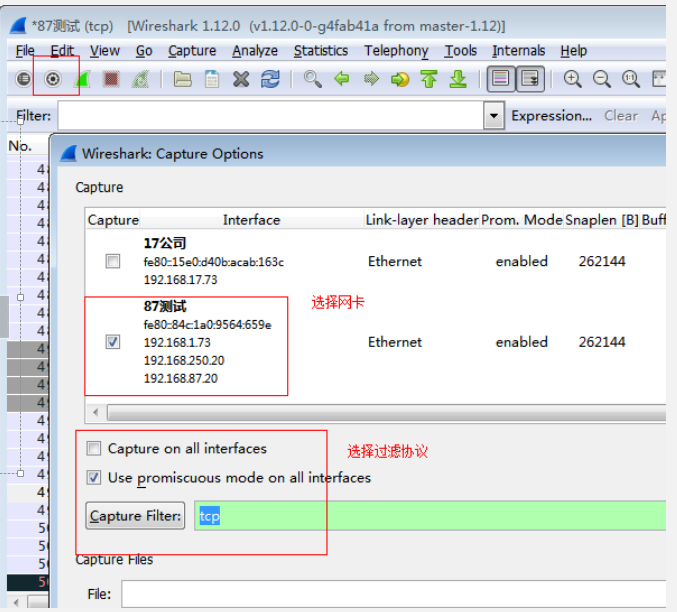Click the Interface column header
677x612 pixels.
coord(252,220)
